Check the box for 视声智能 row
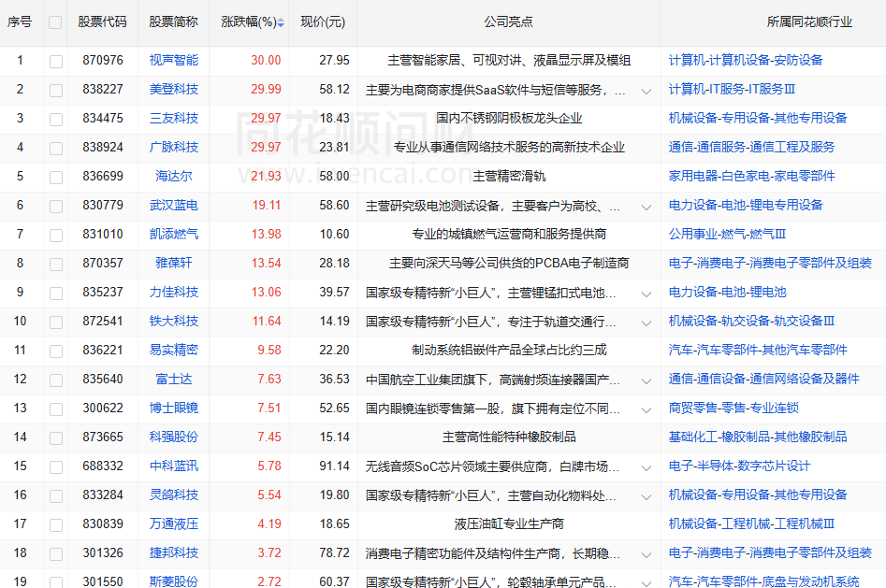This screenshot has height=588, width=886. coord(56,61)
